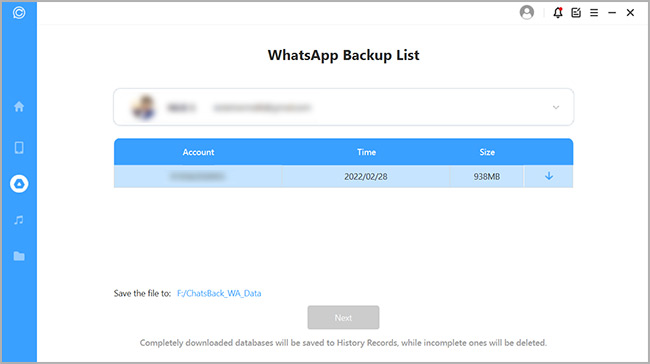Viewport: 650px width, 364px height.
Task: Select the 2022/02/28 time cell
Action: pyautogui.click(x=366, y=177)
